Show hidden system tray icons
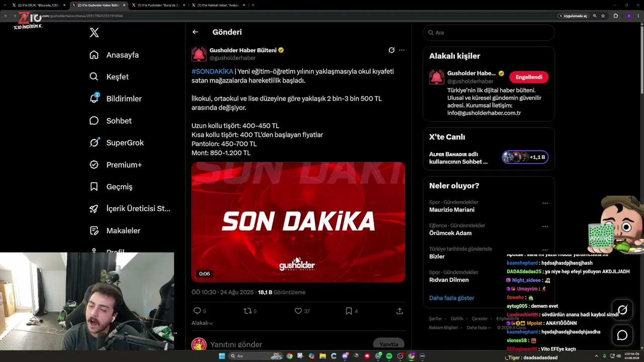The image size is (644, 362). [597, 356]
